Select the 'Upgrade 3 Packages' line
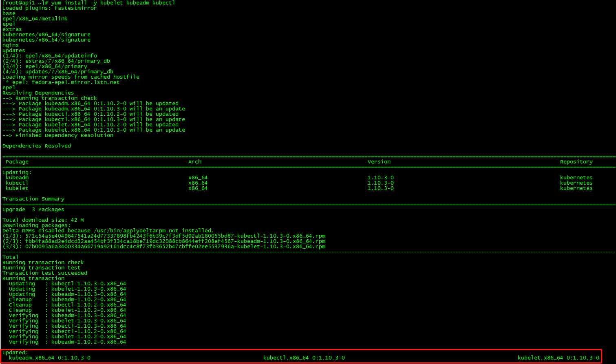616x364 pixels. point(33,210)
